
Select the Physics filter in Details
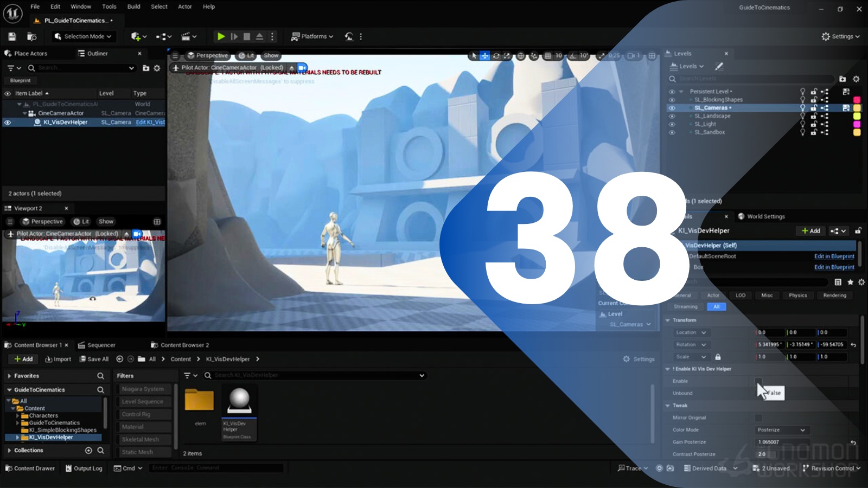[798, 296]
